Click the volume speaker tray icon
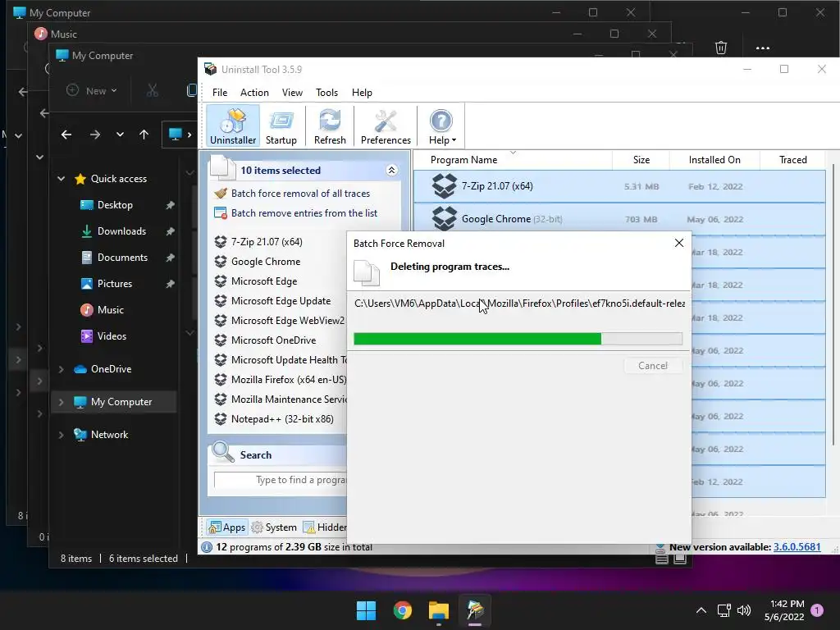840x630 pixels. [743, 610]
